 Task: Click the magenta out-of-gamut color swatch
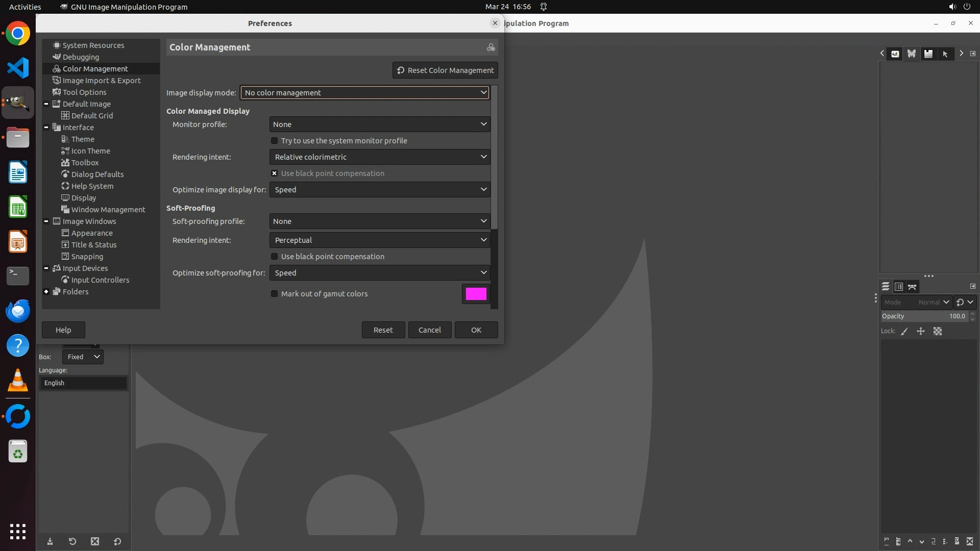point(476,294)
